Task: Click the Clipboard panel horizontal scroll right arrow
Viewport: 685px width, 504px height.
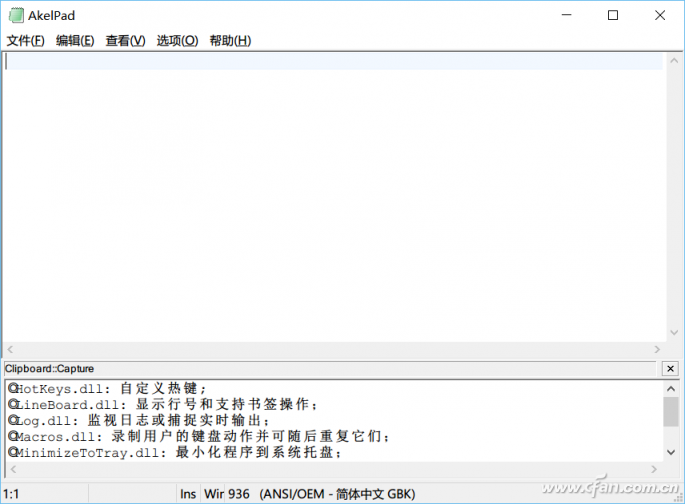Action: tap(654, 469)
